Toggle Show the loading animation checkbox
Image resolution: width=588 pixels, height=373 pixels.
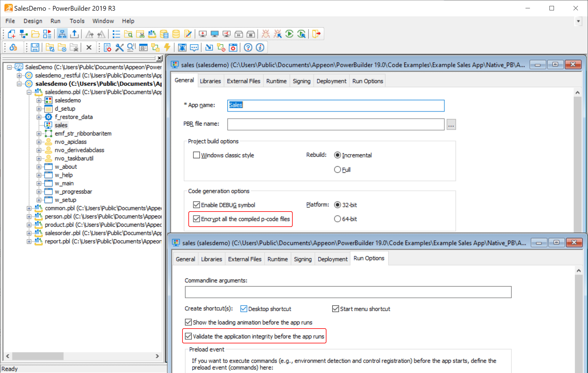pyautogui.click(x=188, y=322)
